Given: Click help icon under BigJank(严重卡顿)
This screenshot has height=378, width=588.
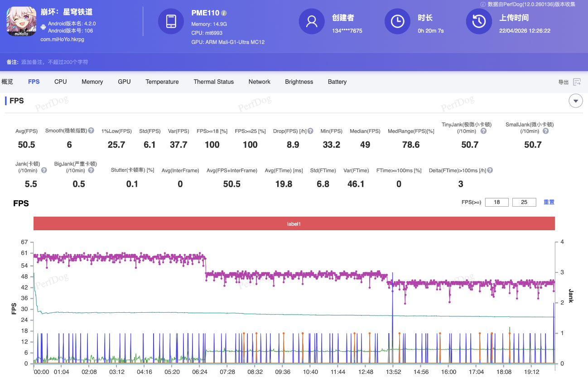Looking at the screenshot, I should coord(91,170).
